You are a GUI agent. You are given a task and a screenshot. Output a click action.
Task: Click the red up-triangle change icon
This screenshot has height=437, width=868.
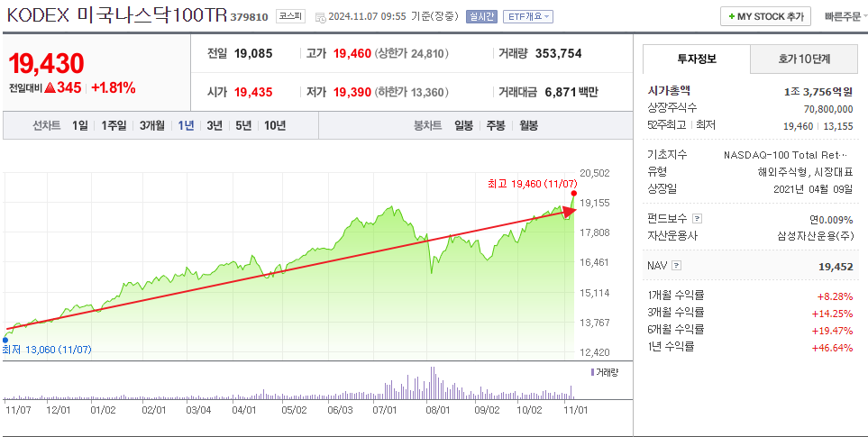(50, 87)
